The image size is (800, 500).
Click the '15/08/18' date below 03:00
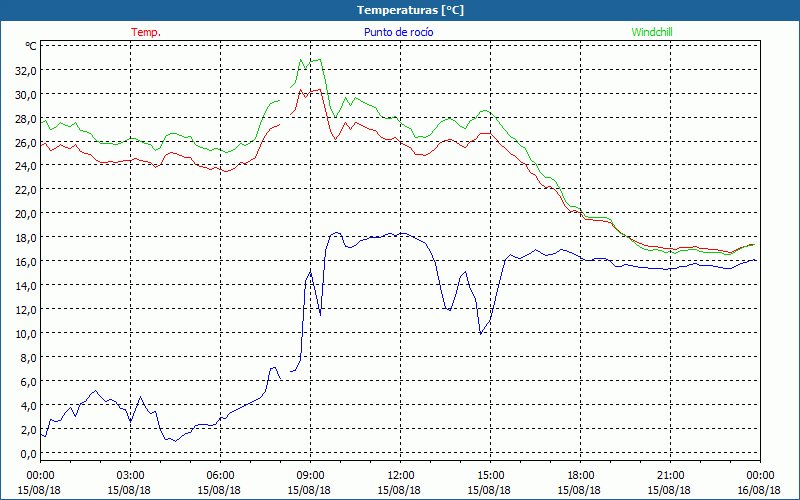(x=129, y=490)
